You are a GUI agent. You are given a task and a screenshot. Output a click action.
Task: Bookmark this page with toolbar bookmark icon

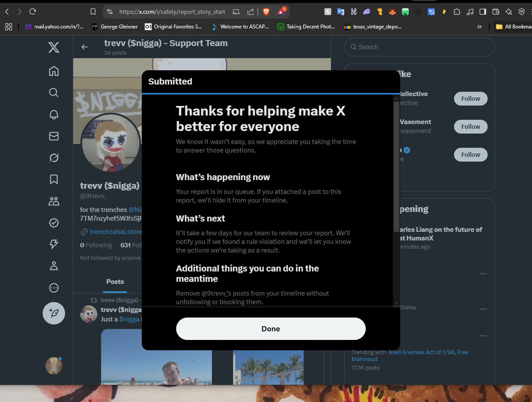pos(93,12)
